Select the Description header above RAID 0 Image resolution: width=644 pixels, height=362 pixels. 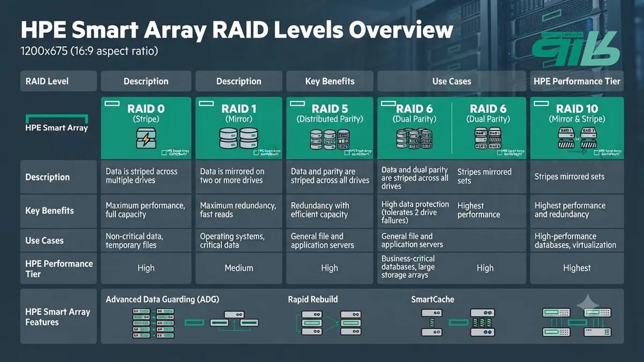(146, 82)
